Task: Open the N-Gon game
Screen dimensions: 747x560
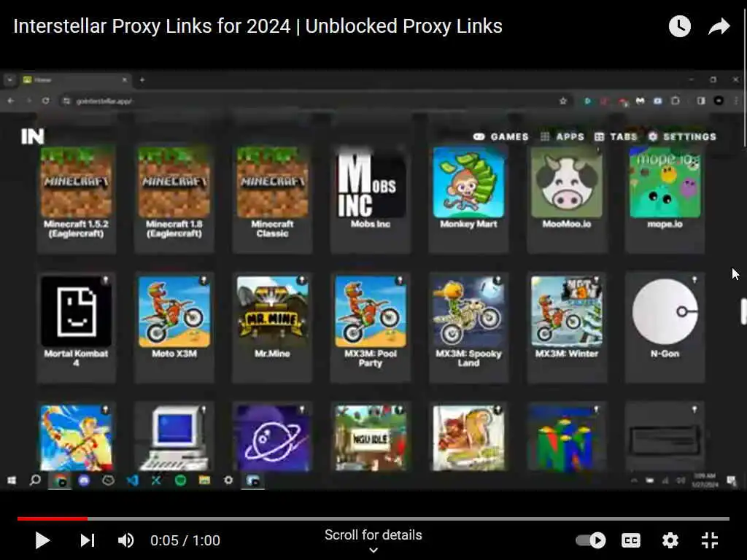Action: [665, 327]
